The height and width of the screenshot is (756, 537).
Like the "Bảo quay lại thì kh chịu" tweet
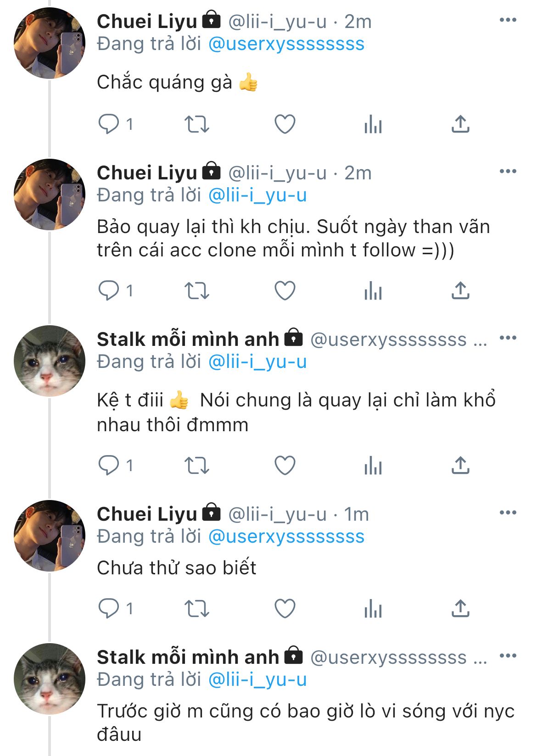285,290
